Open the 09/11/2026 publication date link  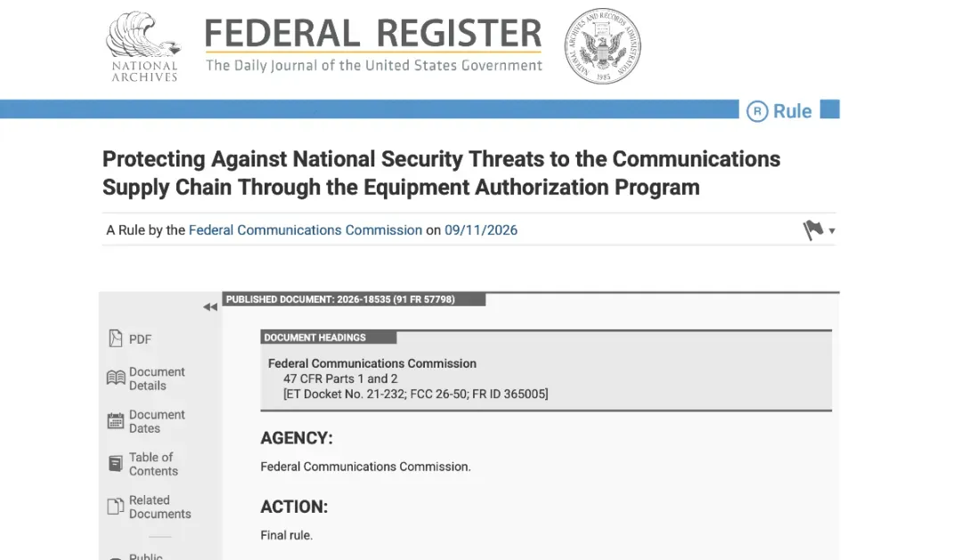click(481, 230)
